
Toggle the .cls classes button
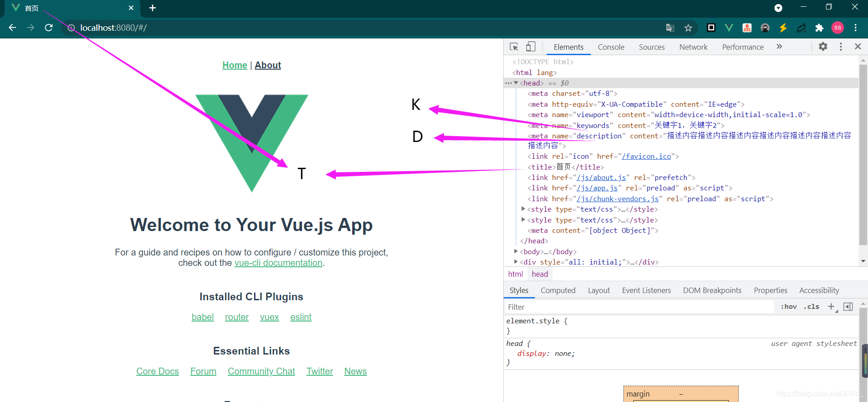812,307
